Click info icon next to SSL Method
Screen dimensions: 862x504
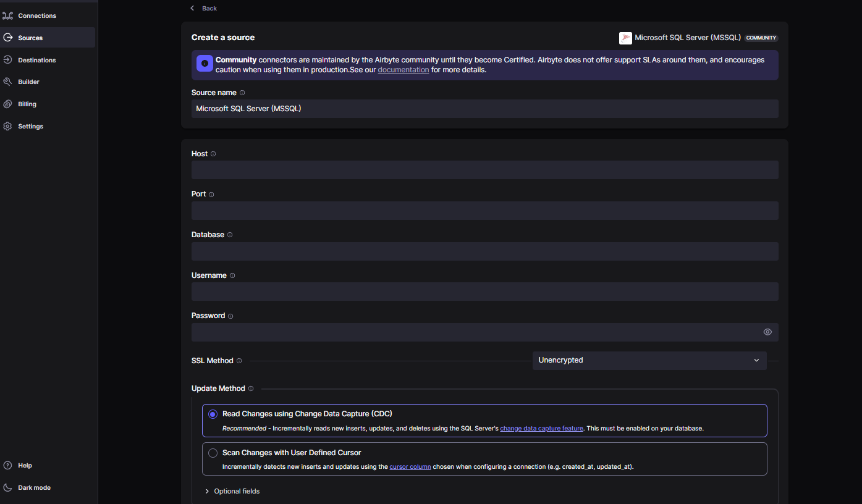(239, 361)
